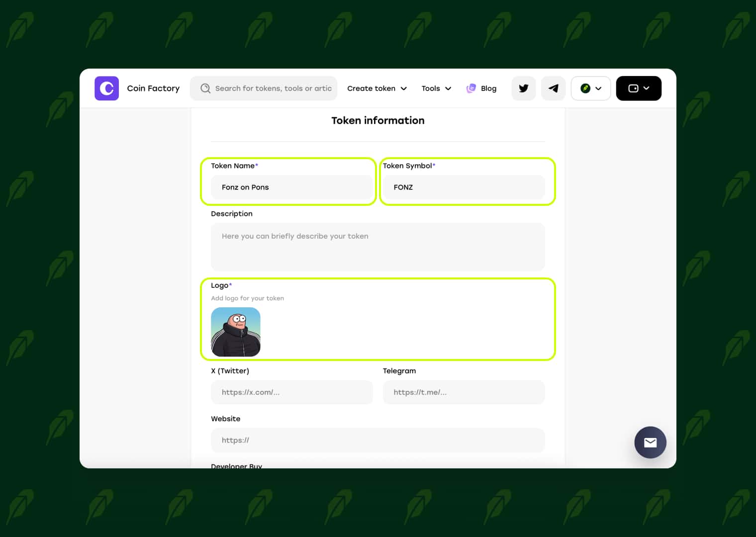Click the Blog icon
Screen dimensions: 756x537
[471, 89]
